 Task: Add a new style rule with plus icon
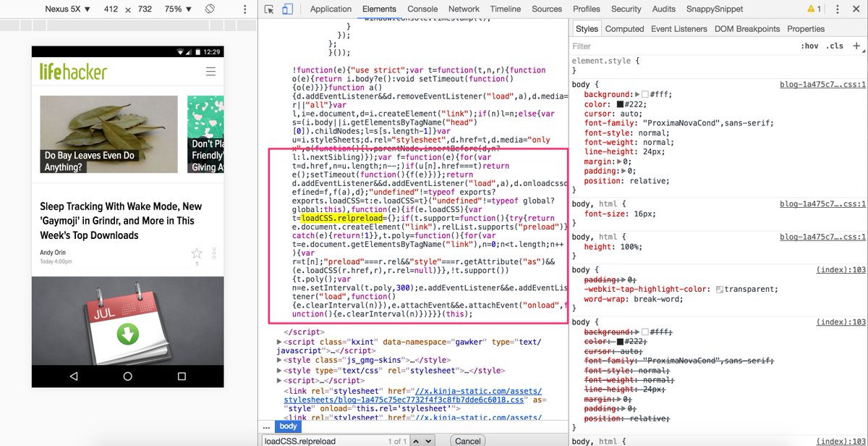[x=856, y=46]
